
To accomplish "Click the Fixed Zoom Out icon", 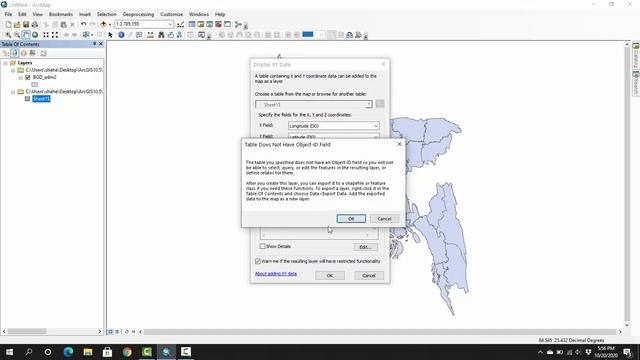I will click(55, 35).
